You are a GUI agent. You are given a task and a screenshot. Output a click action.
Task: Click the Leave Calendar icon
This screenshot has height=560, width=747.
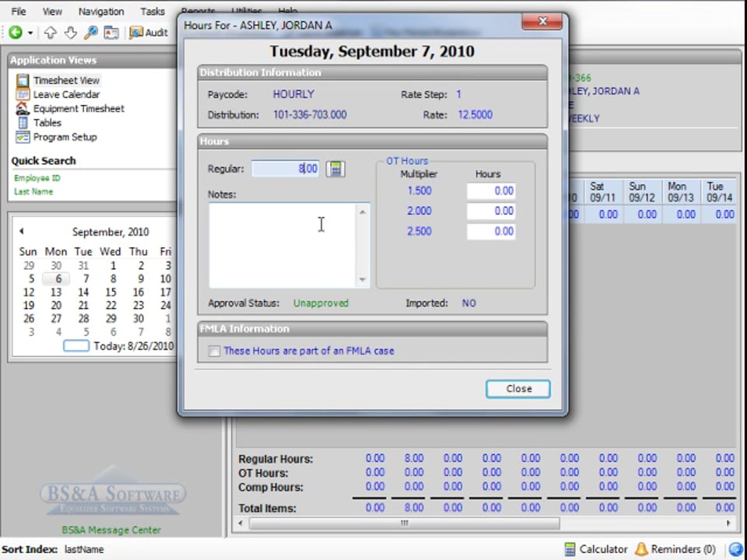[23, 94]
